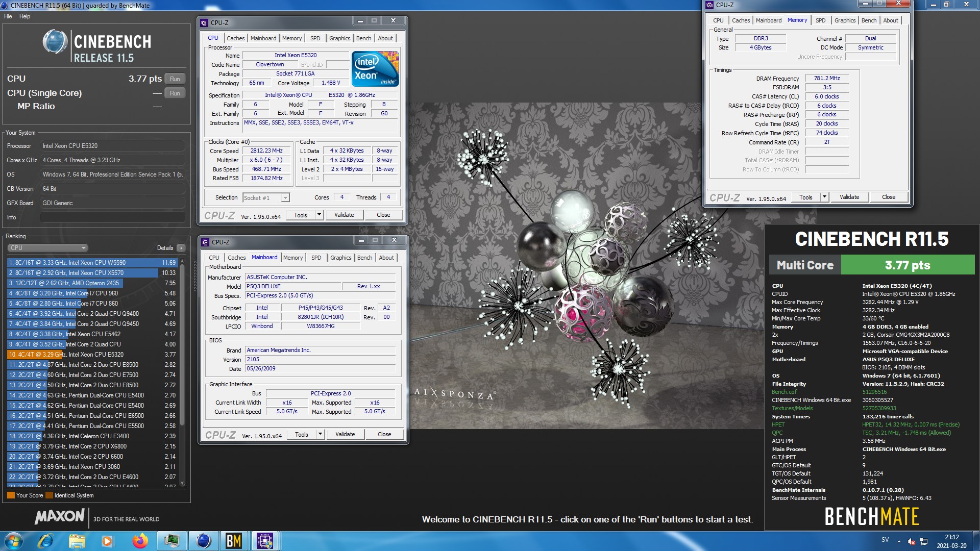Click DRAM Frequency value 781.2 MHz
This screenshot has height=551, width=980.
click(827, 78)
